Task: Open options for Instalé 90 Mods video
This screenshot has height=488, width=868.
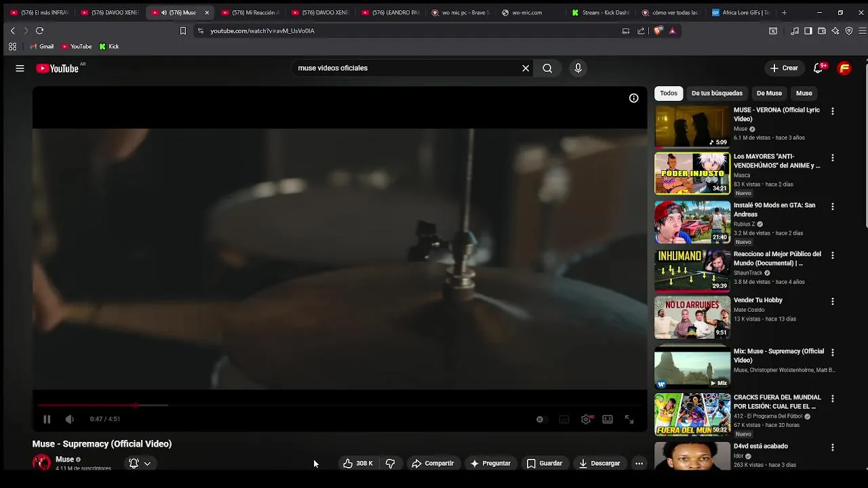Action: click(x=833, y=207)
